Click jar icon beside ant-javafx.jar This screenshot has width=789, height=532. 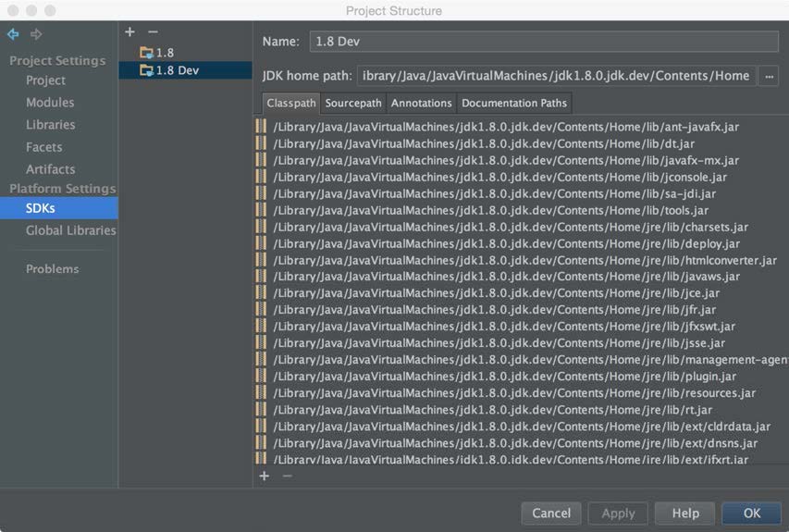tap(261, 127)
